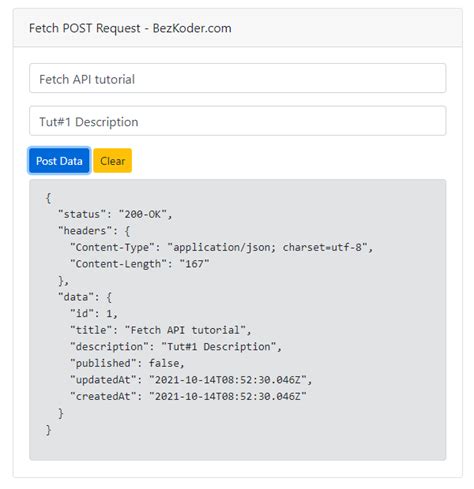
Task: Click the blue Post Data button
Action: click(59, 161)
